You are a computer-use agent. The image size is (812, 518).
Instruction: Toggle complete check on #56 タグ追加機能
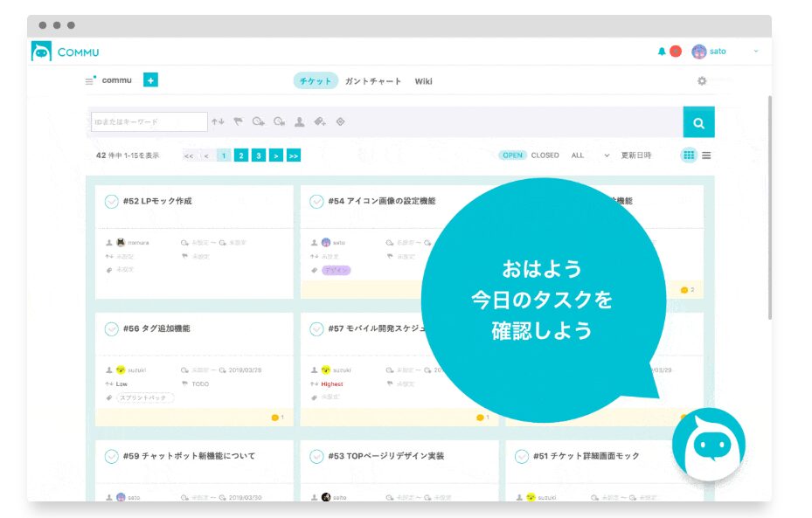[x=111, y=328]
